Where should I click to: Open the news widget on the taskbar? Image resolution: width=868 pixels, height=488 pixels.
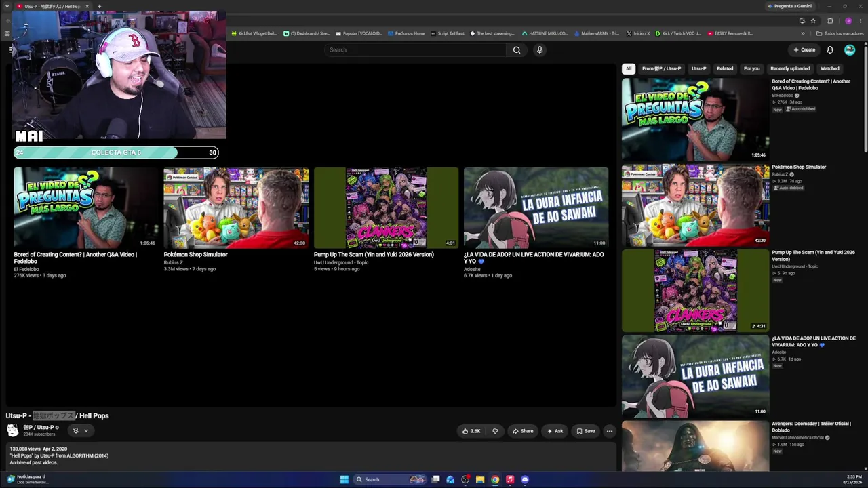[x=27, y=479]
